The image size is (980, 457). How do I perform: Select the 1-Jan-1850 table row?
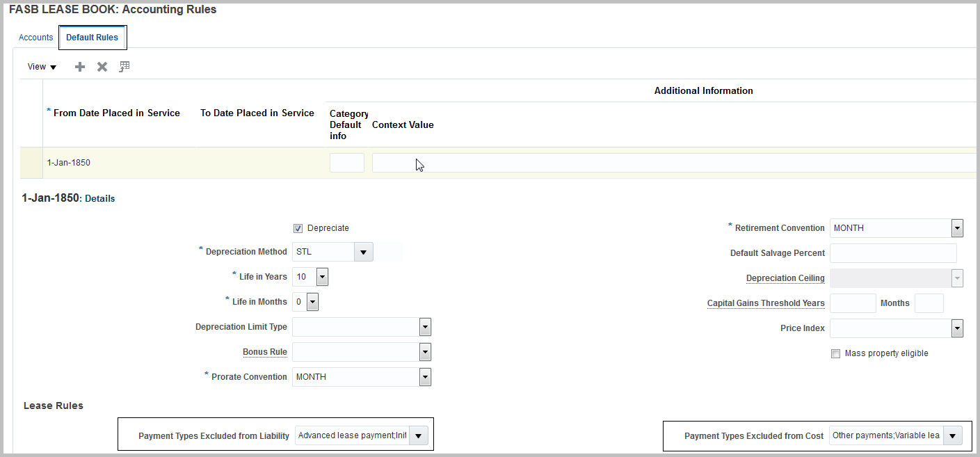tap(68, 163)
